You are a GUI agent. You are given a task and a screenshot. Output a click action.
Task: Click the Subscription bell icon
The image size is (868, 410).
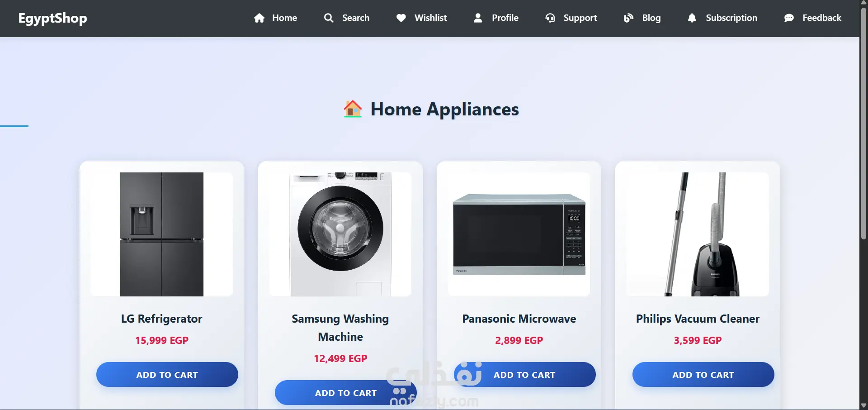(x=692, y=18)
